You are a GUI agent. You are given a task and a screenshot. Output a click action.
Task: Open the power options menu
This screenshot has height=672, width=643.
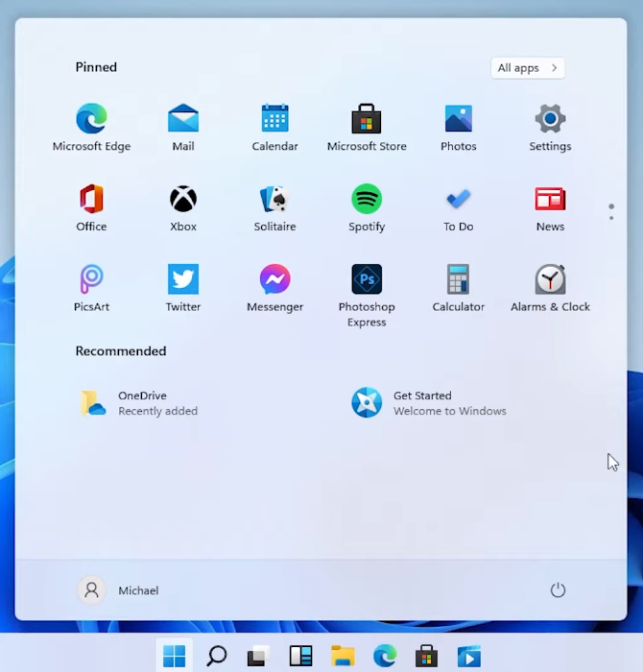tap(558, 590)
